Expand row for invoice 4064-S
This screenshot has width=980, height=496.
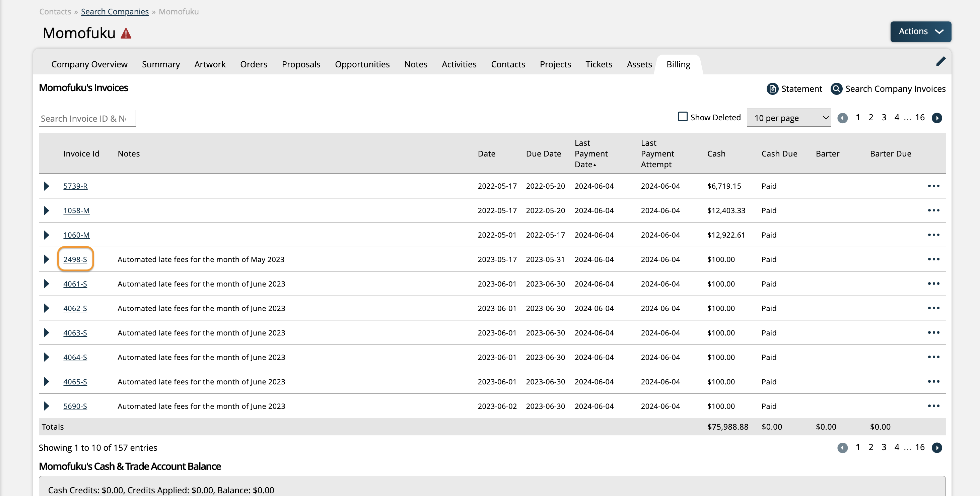(x=47, y=357)
